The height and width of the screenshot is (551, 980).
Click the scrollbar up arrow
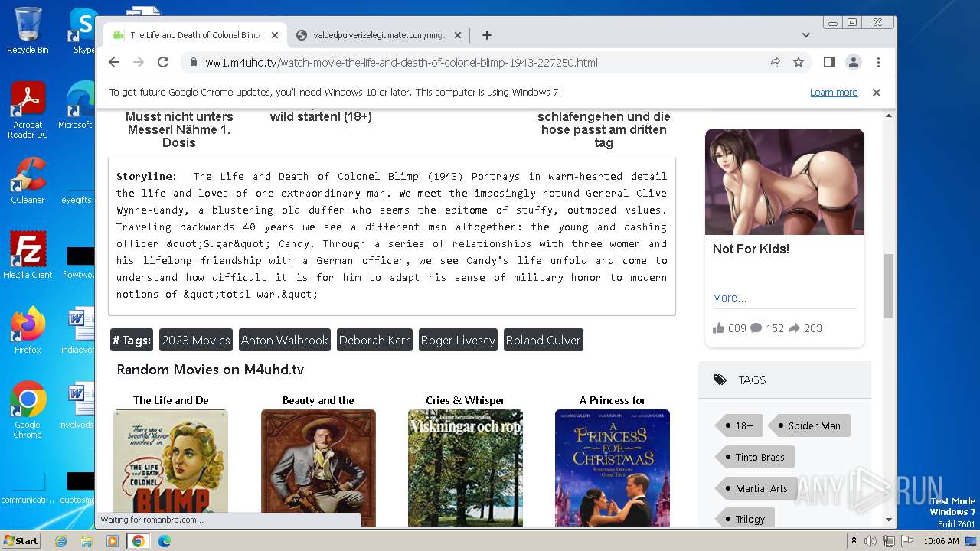click(x=889, y=116)
